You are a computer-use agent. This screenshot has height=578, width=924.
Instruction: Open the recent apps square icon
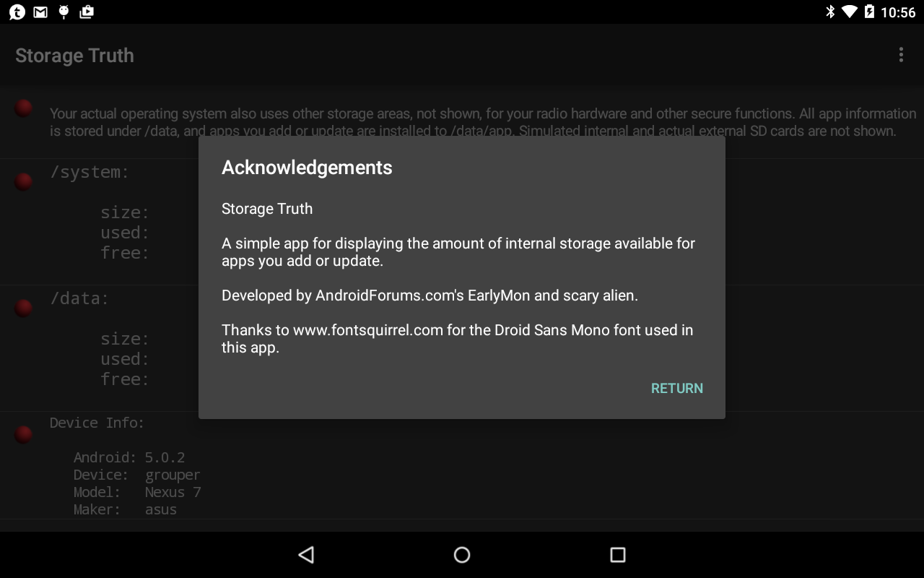click(617, 554)
